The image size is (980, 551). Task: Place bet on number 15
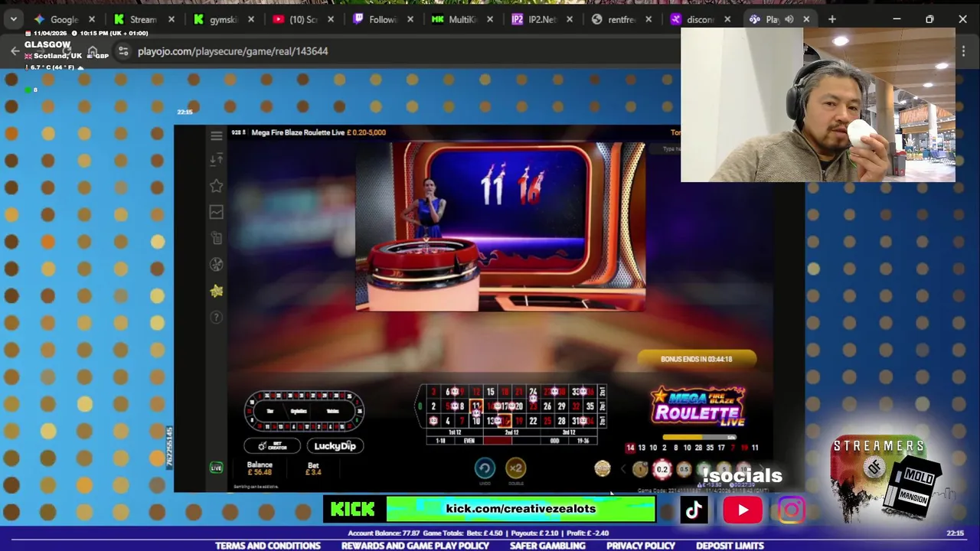coord(490,393)
